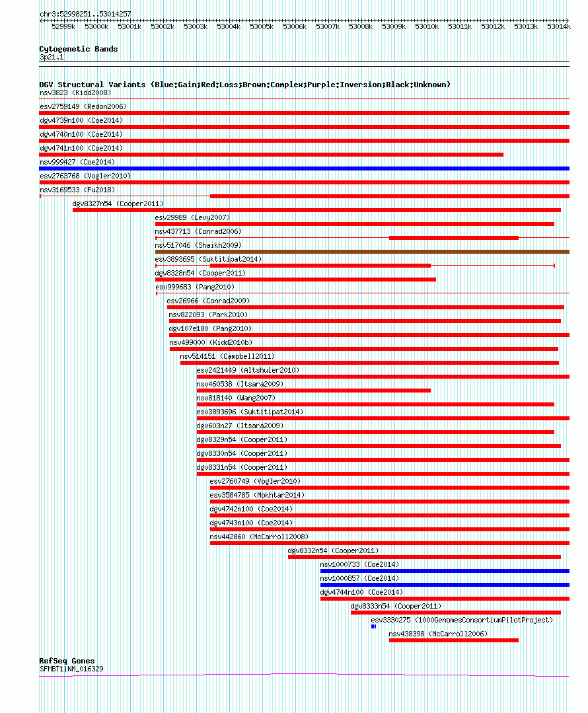The image size is (588, 713).
Task: Select the esv2759149 (Redon2006) red loss bar
Action: pos(304,113)
